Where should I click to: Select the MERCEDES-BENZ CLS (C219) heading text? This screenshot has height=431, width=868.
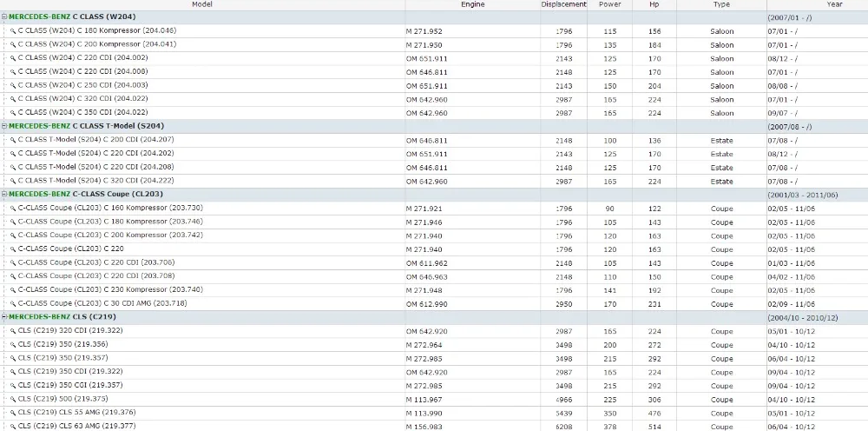(x=62, y=317)
